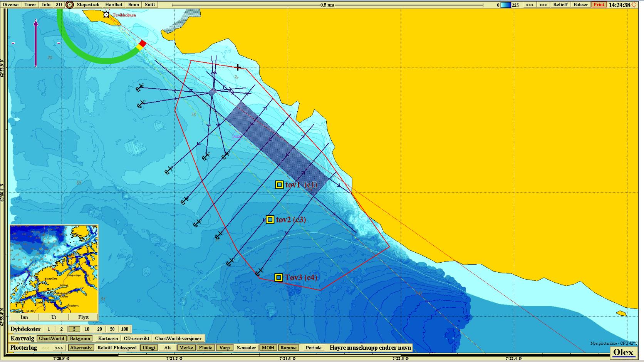
Task: Toggle the Alt plotter layer
Action: (168, 348)
